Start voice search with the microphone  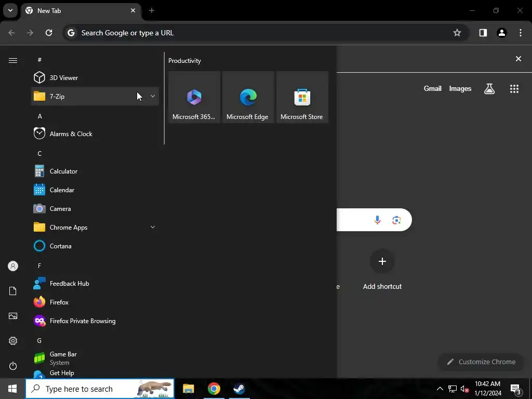pos(377,220)
